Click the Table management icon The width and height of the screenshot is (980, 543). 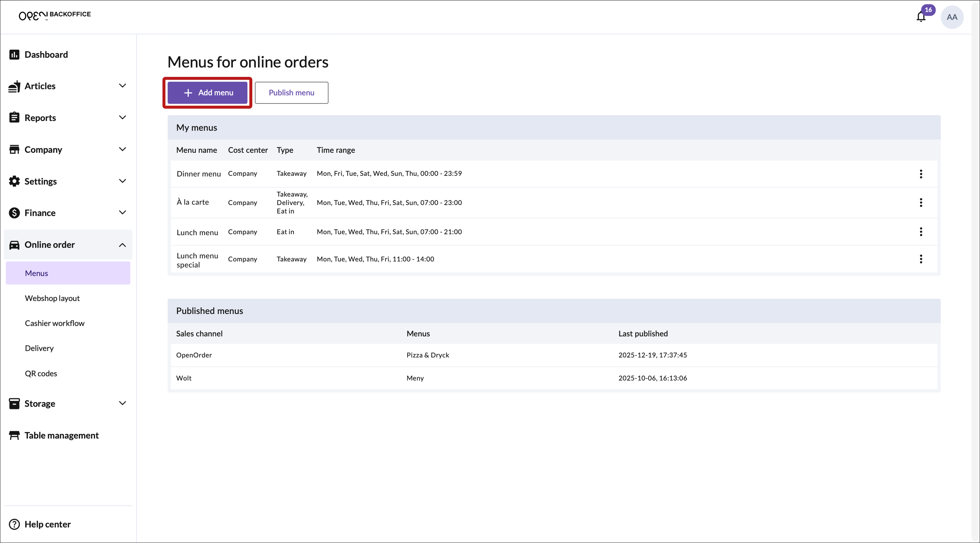point(14,435)
